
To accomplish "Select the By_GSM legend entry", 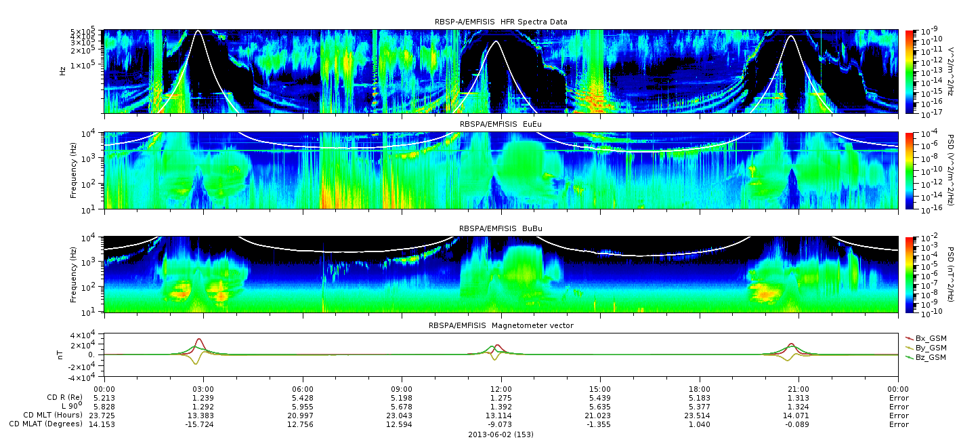I will pos(926,347).
